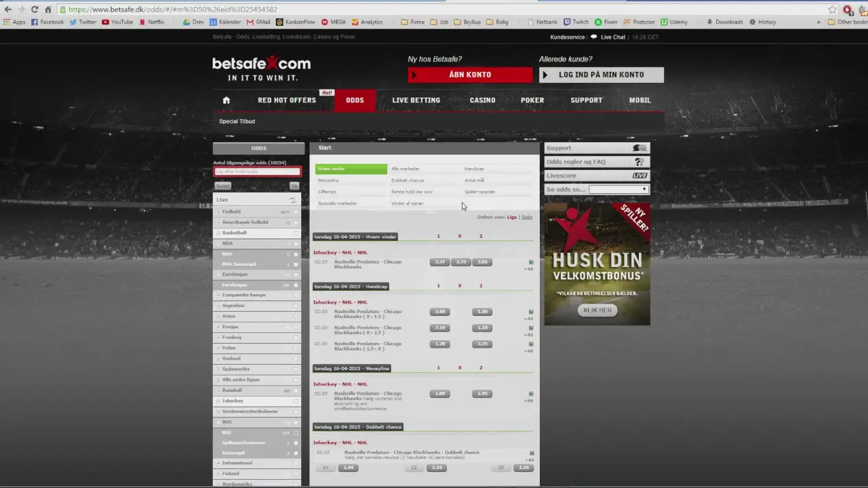Open the Live Chat link
This screenshot has width=868, height=488.
click(612, 37)
